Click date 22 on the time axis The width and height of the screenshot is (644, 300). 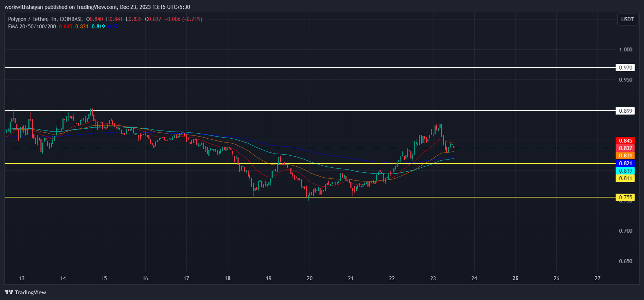[x=392, y=278]
